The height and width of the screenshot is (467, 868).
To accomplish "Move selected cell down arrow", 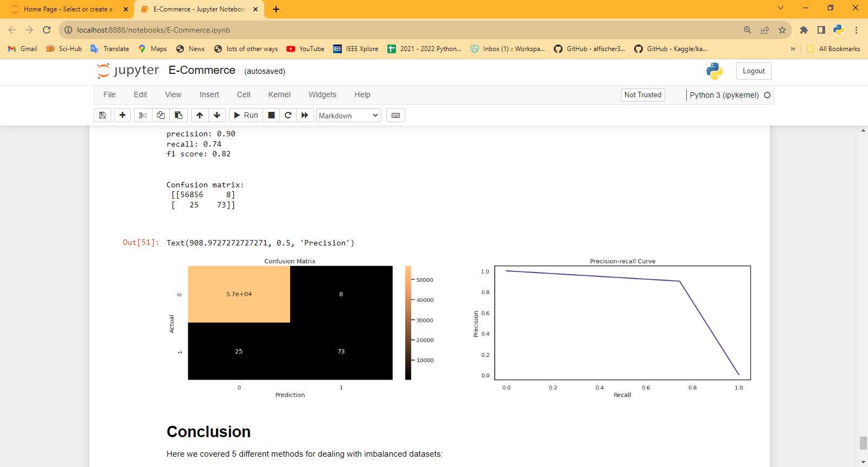I will point(217,115).
